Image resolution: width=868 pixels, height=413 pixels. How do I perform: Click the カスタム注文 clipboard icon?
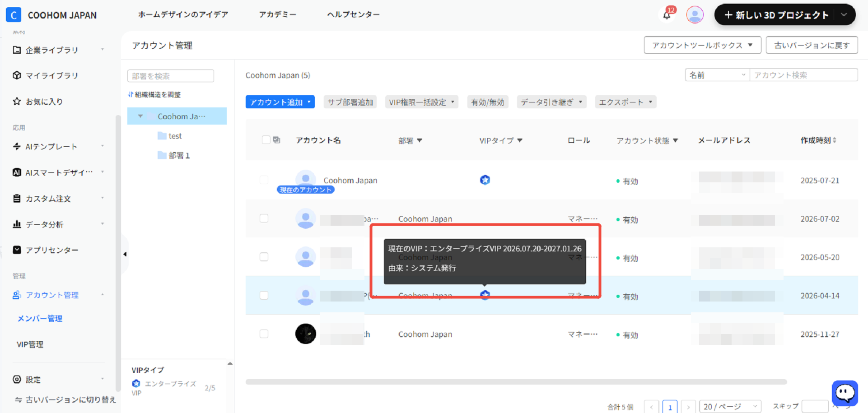point(17,198)
